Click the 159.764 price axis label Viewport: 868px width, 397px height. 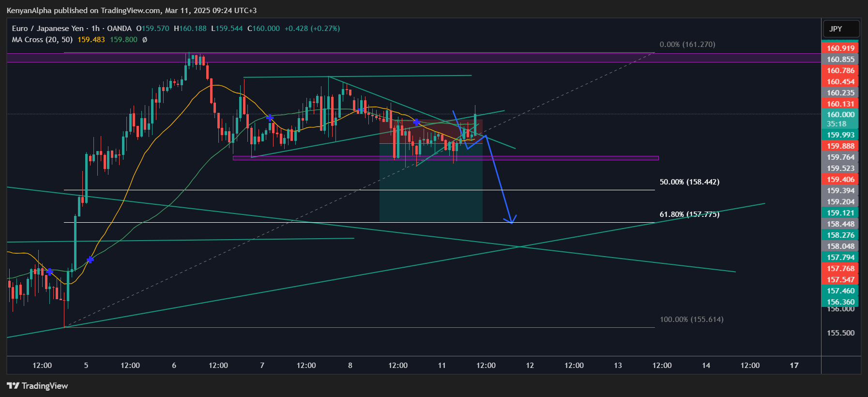[x=840, y=157]
